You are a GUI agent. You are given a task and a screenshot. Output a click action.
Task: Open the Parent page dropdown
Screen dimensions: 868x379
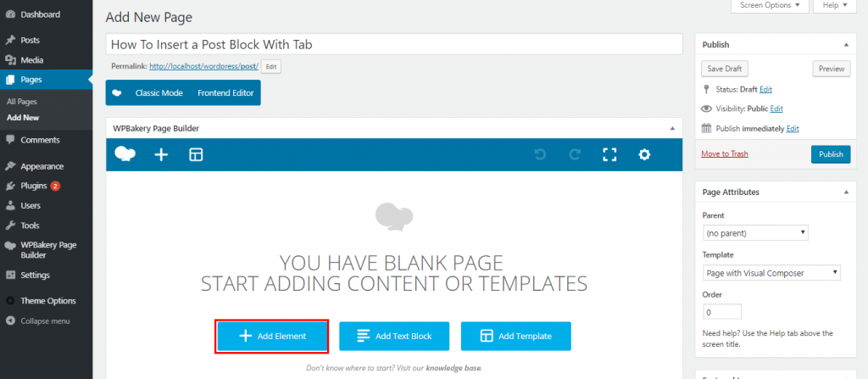point(755,232)
